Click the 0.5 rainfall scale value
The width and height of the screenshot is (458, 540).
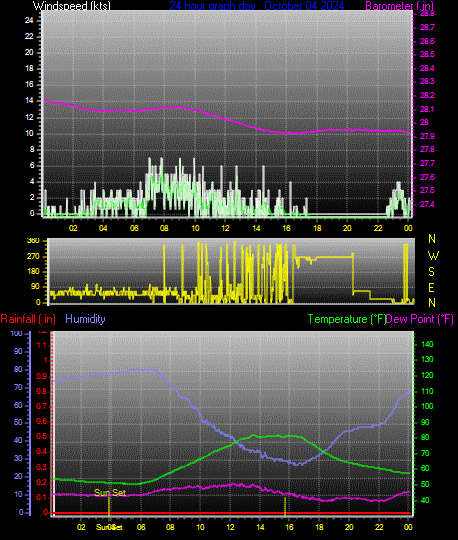(42, 436)
